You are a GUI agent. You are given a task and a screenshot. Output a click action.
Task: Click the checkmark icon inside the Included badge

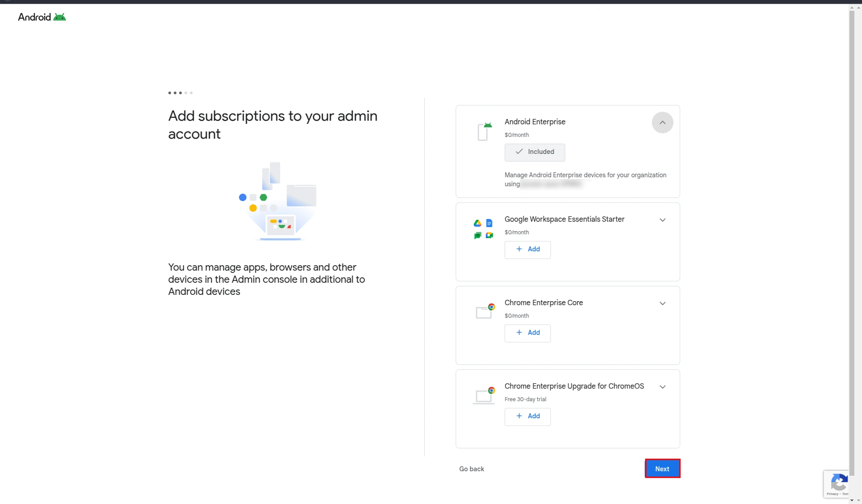click(x=519, y=152)
